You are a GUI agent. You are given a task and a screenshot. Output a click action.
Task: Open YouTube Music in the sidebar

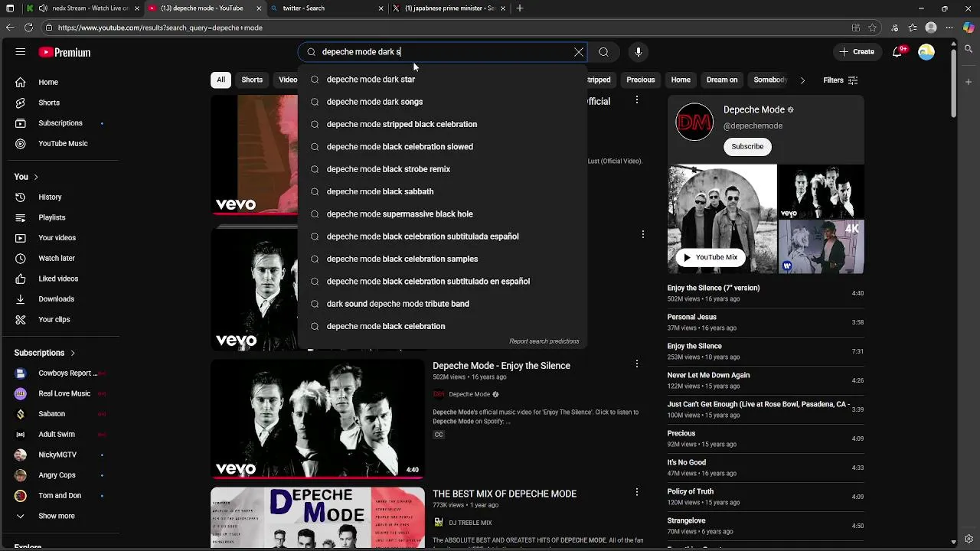tap(61, 144)
